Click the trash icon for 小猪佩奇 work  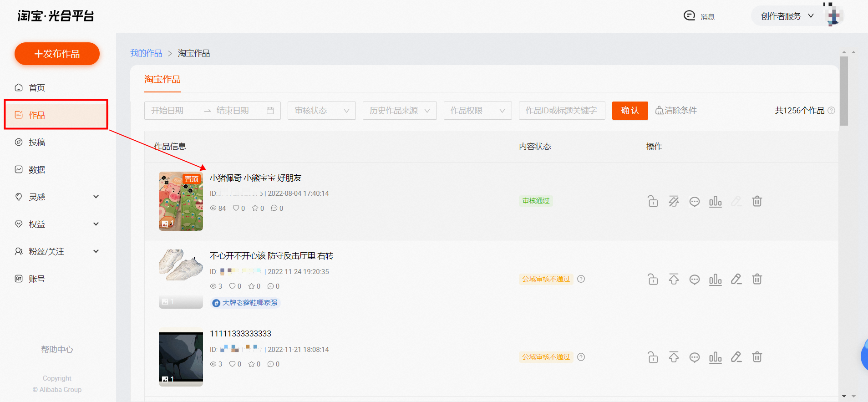757,201
